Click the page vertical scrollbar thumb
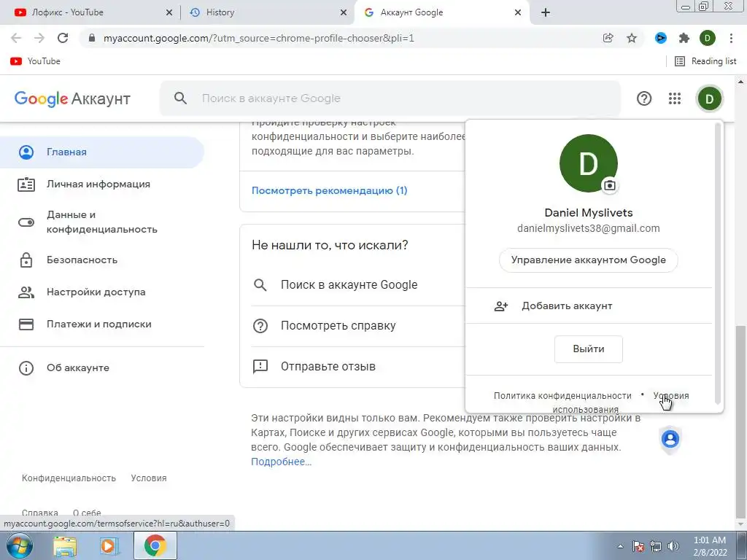Image resolution: width=747 pixels, height=560 pixels. (x=741, y=421)
